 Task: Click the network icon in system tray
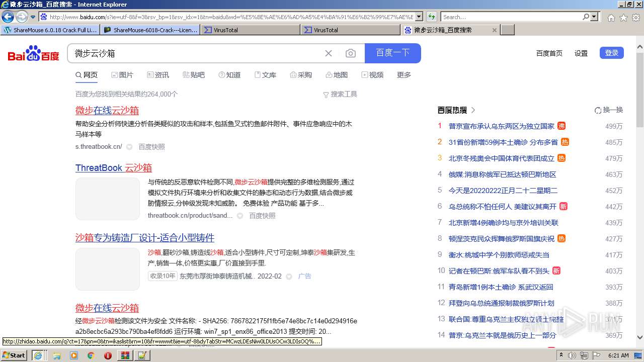click(584, 355)
